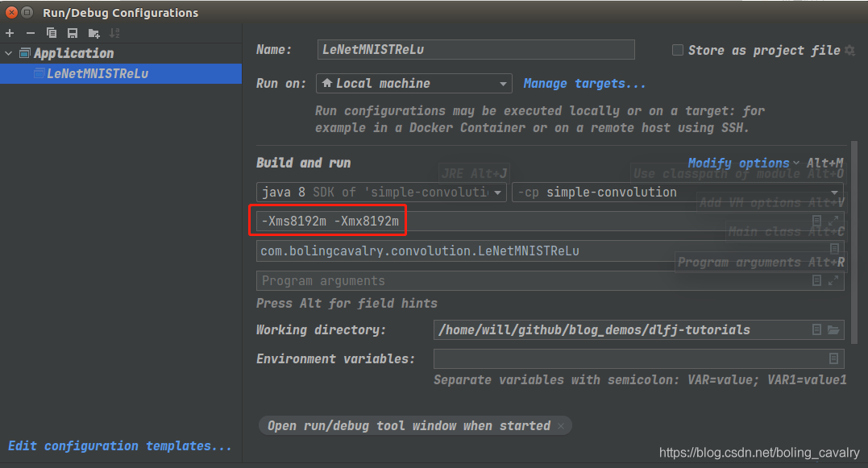
Task: Expand the VM options field
Action: [x=833, y=220]
